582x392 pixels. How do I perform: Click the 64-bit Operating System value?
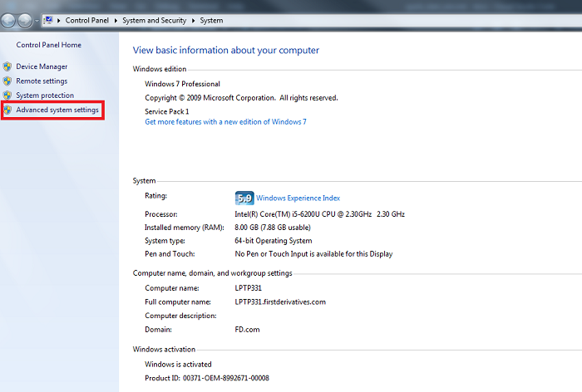pyautogui.click(x=274, y=241)
